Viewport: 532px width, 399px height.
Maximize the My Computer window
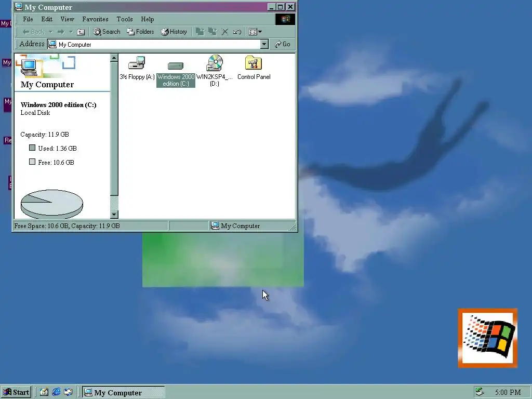click(280, 7)
